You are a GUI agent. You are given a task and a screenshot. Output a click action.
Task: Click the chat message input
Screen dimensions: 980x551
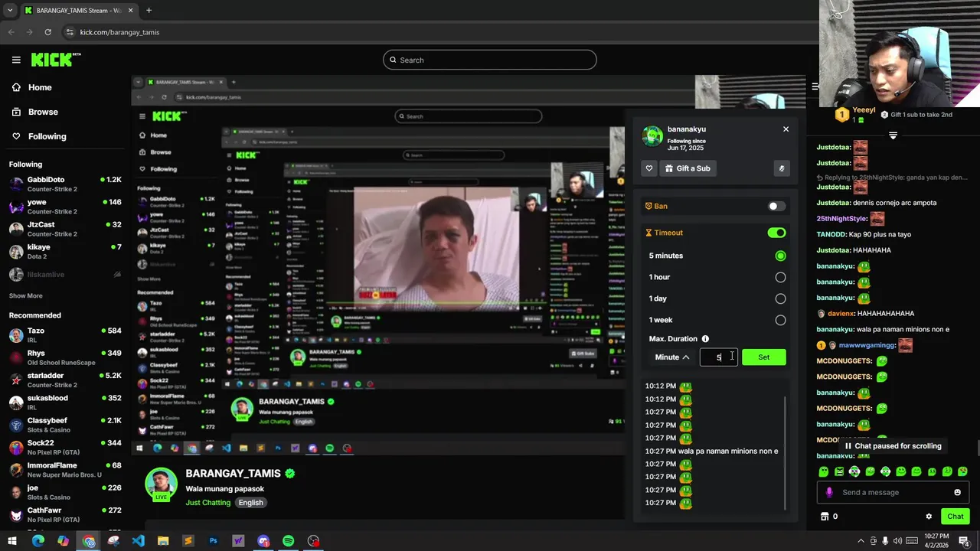pos(893,492)
